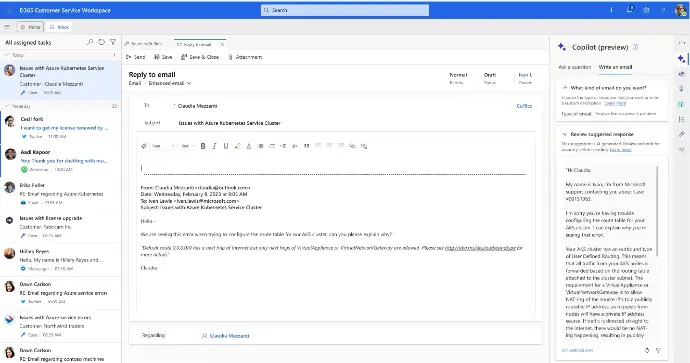690x363 pixels.
Task: Click Send in the command bar
Action: [x=136, y=57]
